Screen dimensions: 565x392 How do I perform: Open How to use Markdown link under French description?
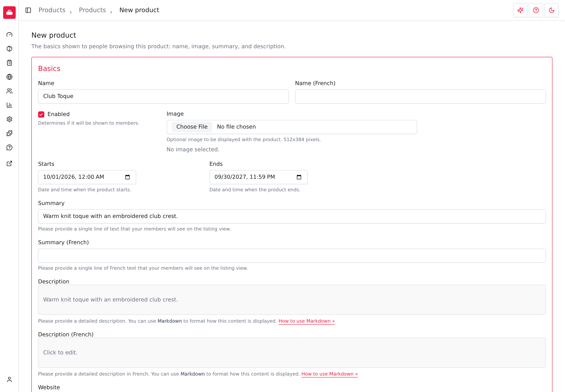click(329, 374)
